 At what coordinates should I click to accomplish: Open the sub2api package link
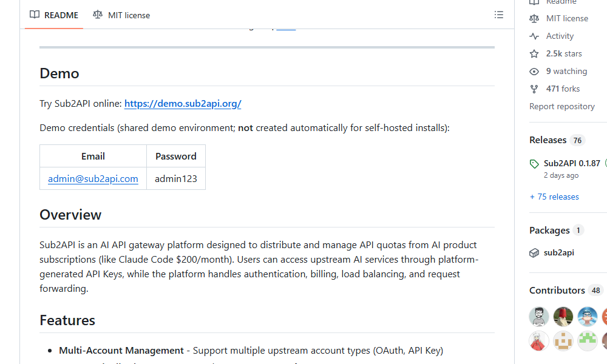tap(558, 252)
